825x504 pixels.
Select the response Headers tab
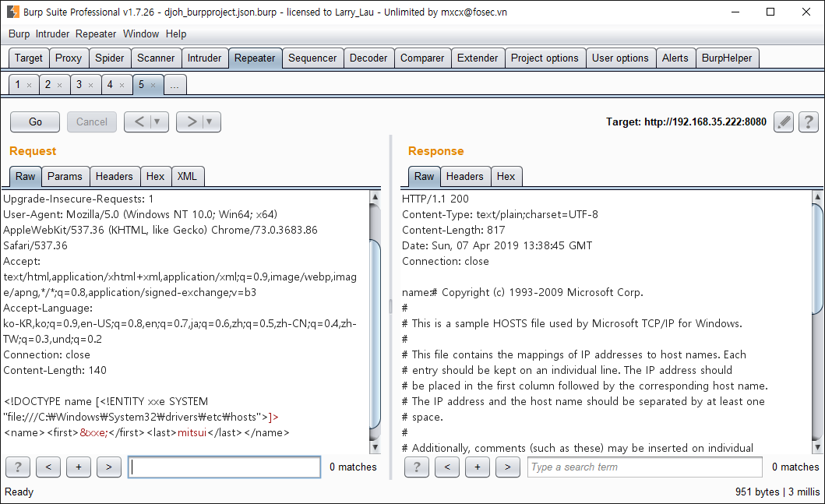pos(464,176)
